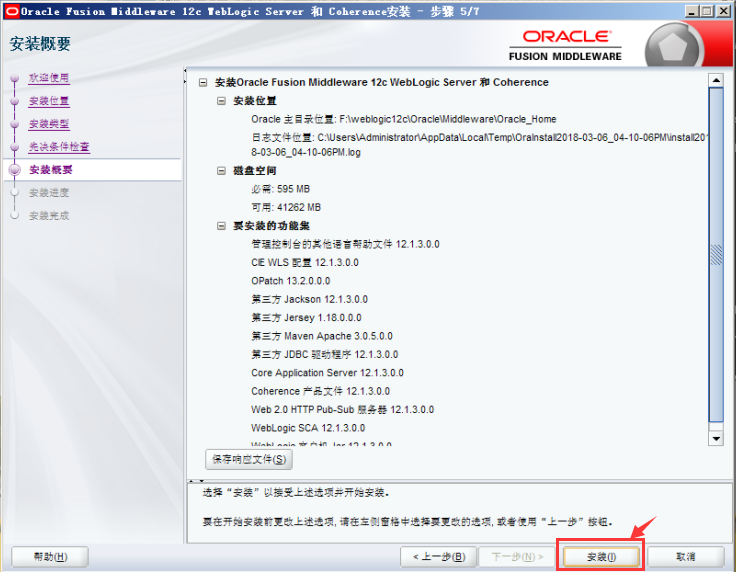Click the 上一步 back button
Image resolution: width=736 pixels, height=572 pixels.
point(437,556)
